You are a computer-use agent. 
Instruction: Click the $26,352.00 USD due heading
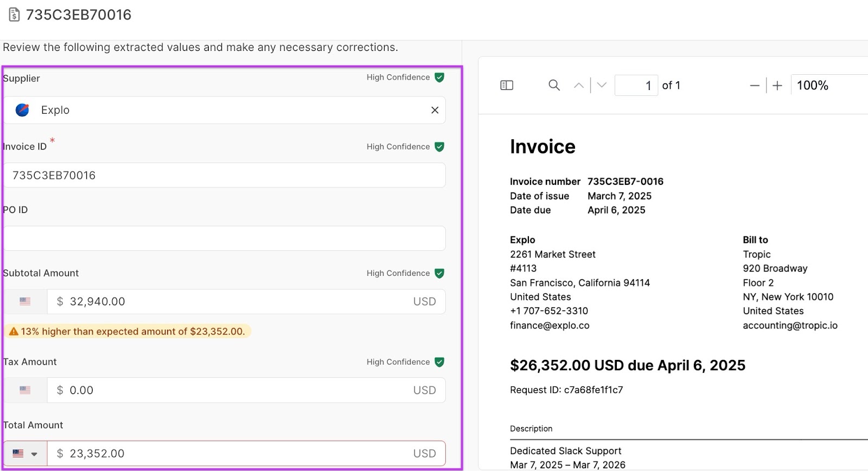pos(628,365)
